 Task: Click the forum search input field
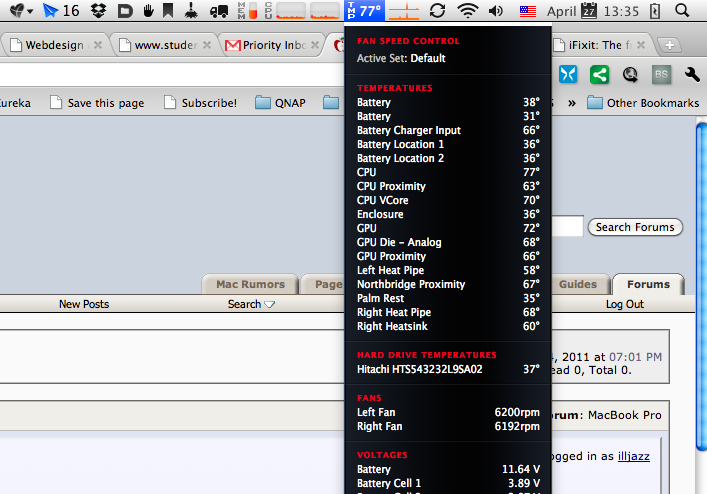tap(567, 227)
